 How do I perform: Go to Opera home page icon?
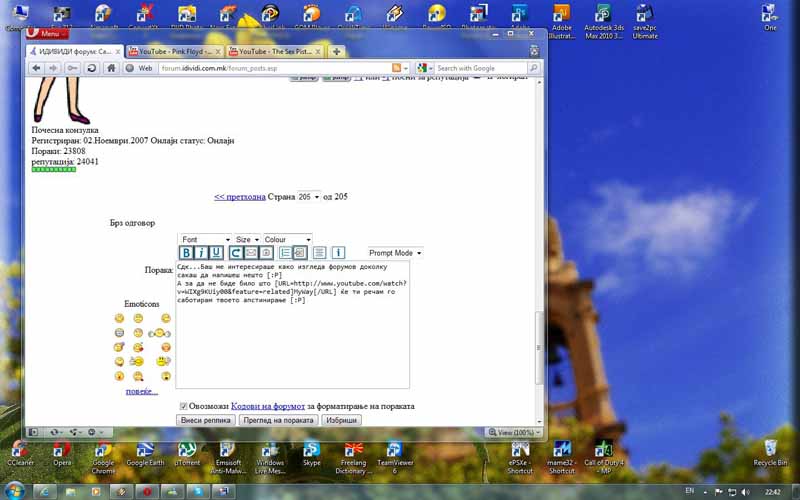(x=111, y=68)
